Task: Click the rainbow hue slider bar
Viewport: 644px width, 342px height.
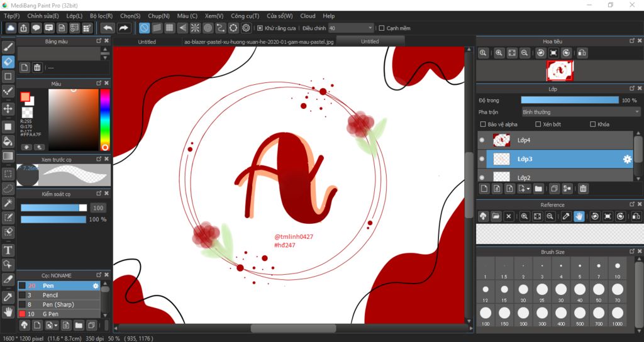Action: point(104,119)
